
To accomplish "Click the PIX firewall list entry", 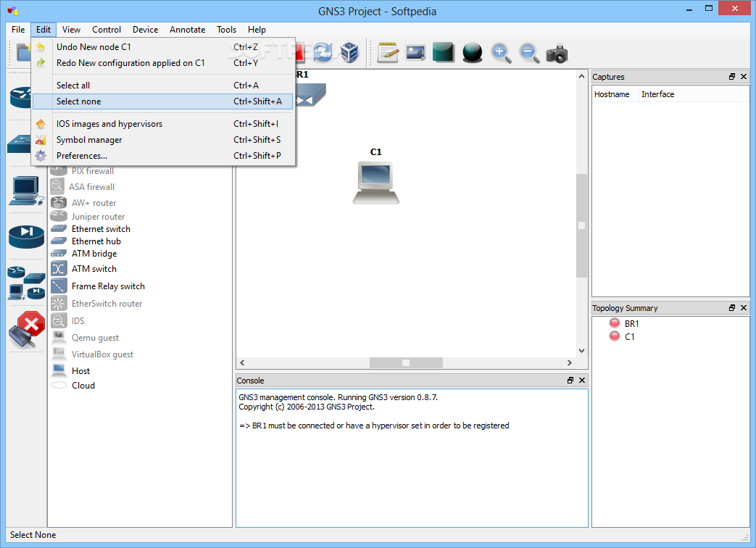I will pos(92,170).
